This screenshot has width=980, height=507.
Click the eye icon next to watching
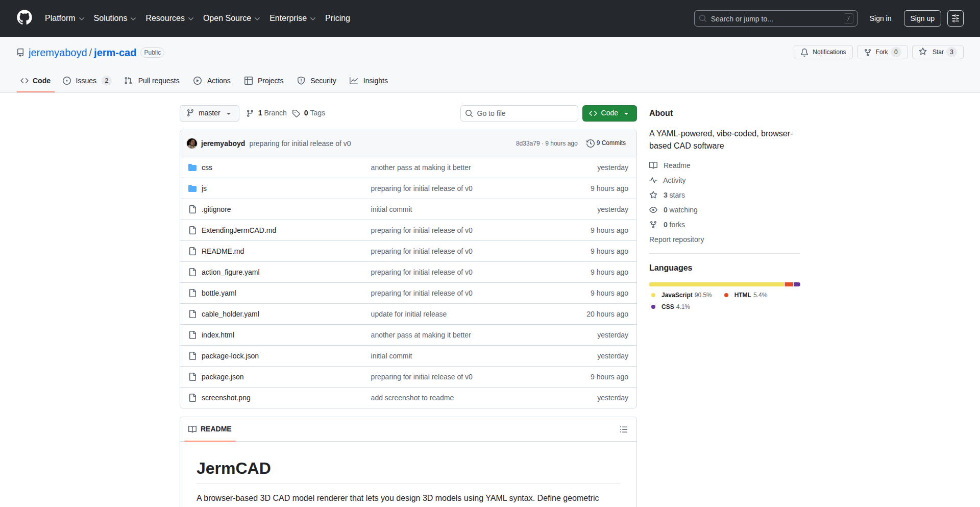653,210
